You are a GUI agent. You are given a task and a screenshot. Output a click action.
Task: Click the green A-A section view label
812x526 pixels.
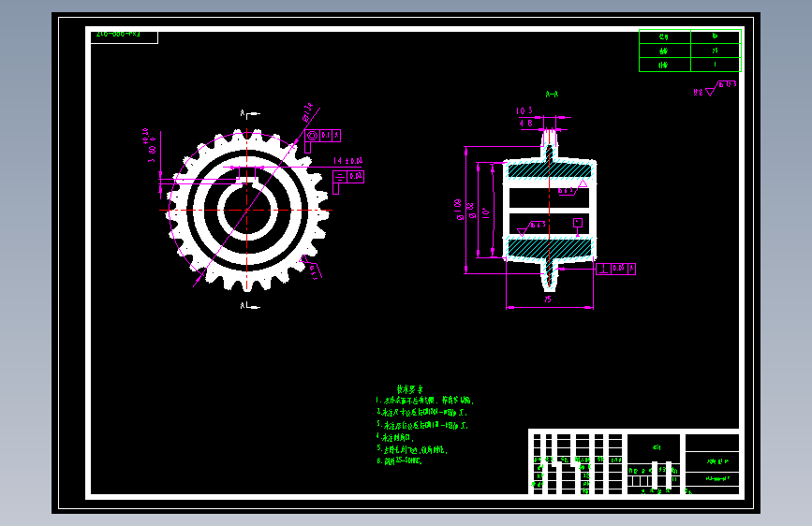click(x=552, y=94)
